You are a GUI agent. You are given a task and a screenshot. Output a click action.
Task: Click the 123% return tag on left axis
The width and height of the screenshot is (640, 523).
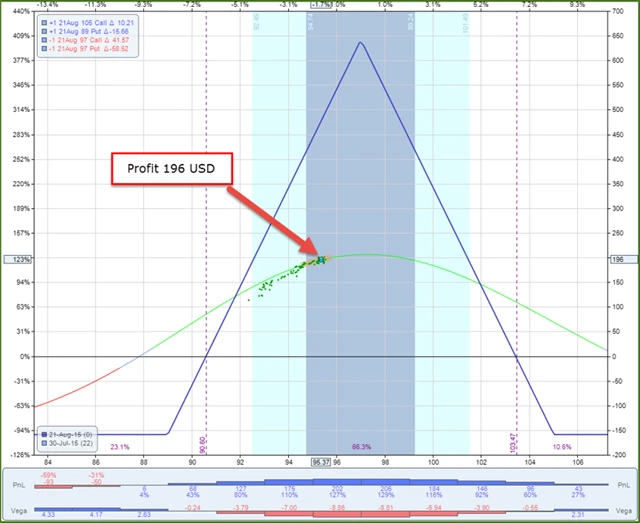click(x=18, y=259)
